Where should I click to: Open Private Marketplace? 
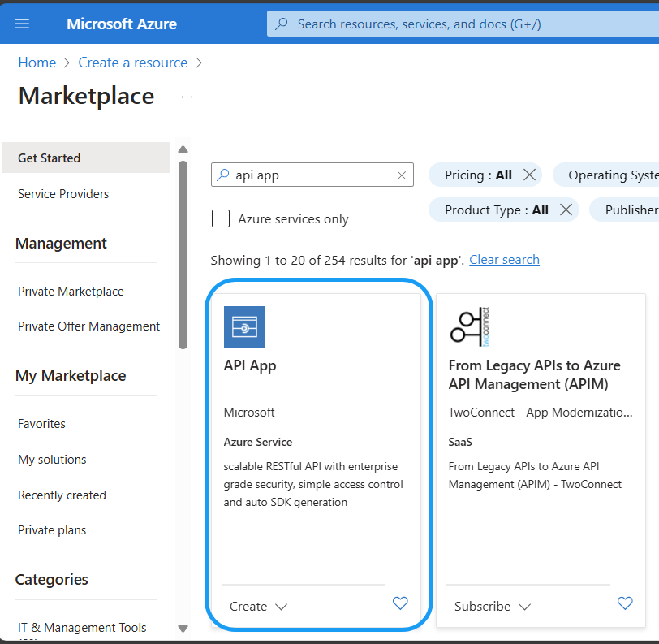tap(71, 291)
